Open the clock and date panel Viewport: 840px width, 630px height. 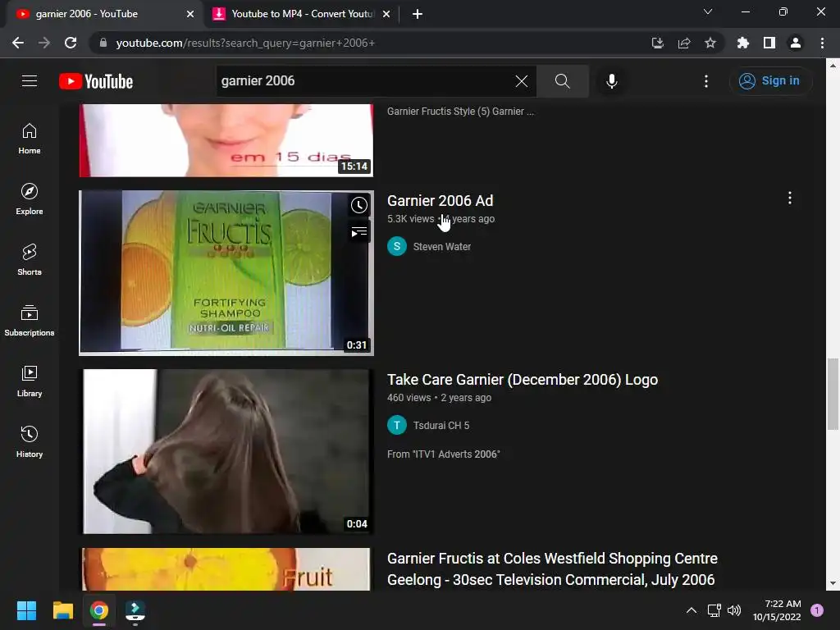(x=777, y=610)
